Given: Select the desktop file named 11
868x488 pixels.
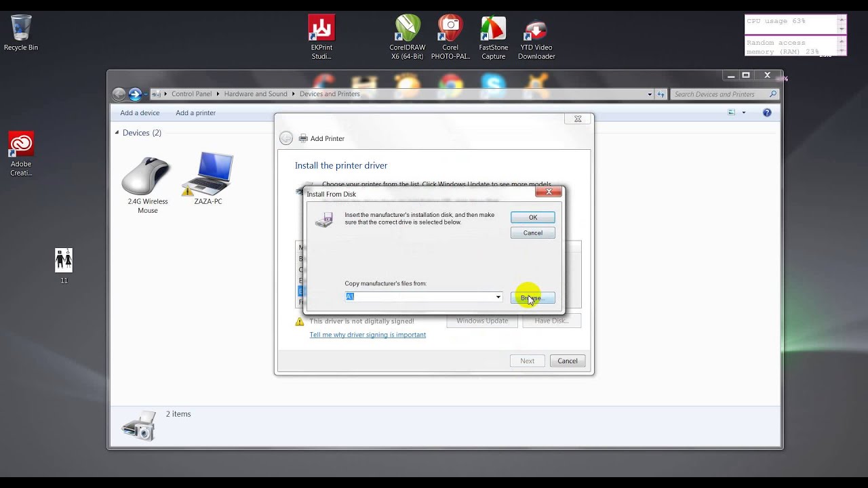Looking at the screenshot, I should pyautogui.click(x=64, y=266).
